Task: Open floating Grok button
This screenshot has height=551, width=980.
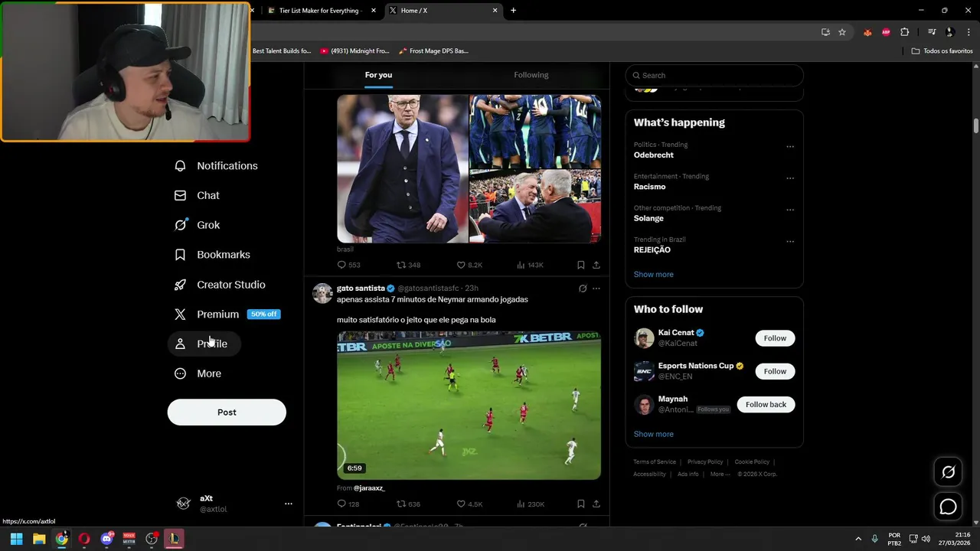Action: [948, 472]
